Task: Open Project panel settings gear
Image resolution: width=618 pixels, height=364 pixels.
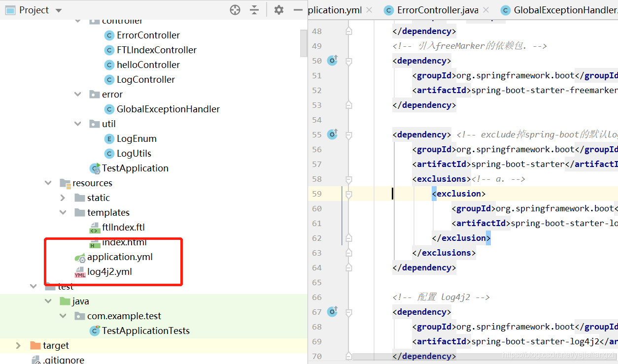Action: click(x=279, y=10)
